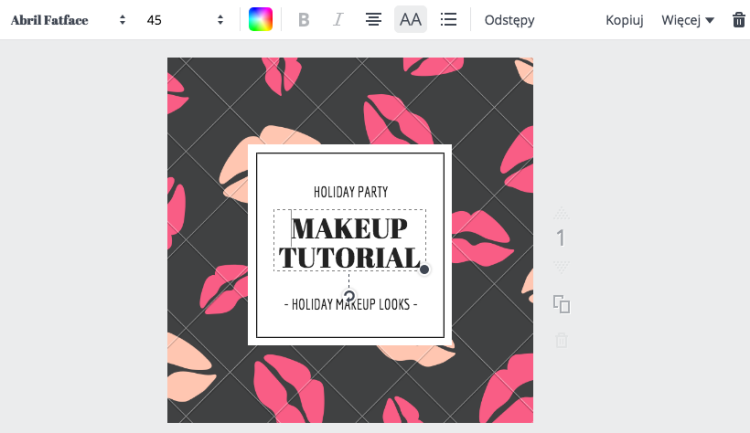Click the page delete trash icon beside canvas
750x433 pixels.
(562, 340)
